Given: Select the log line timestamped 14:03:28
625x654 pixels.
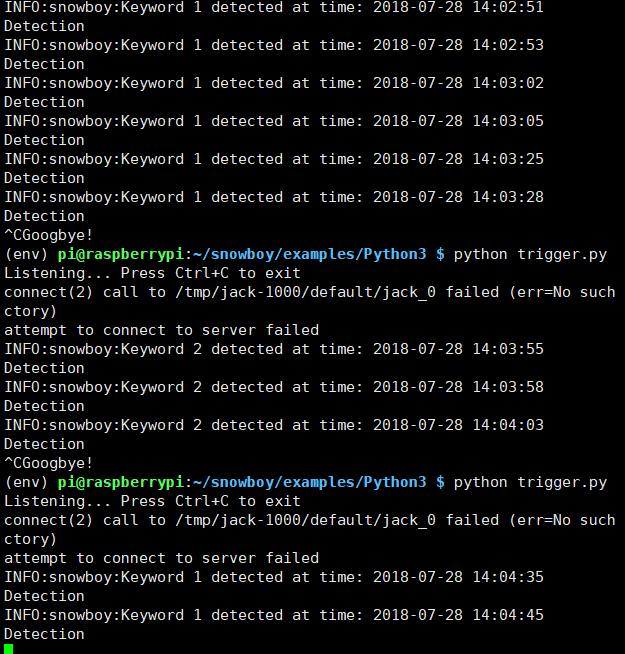Looking at the screenshot, I should pyautogui.click(x=274, y=197).
